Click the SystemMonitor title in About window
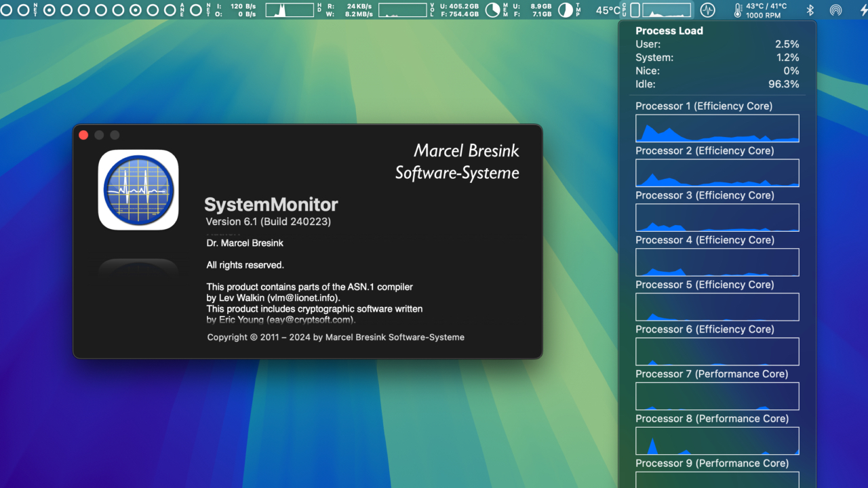 pos(271,205)
